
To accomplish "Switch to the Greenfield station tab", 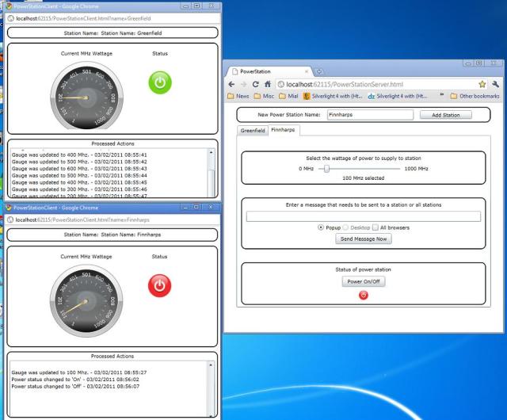I will pyautogui.click(x=253, y=131).
